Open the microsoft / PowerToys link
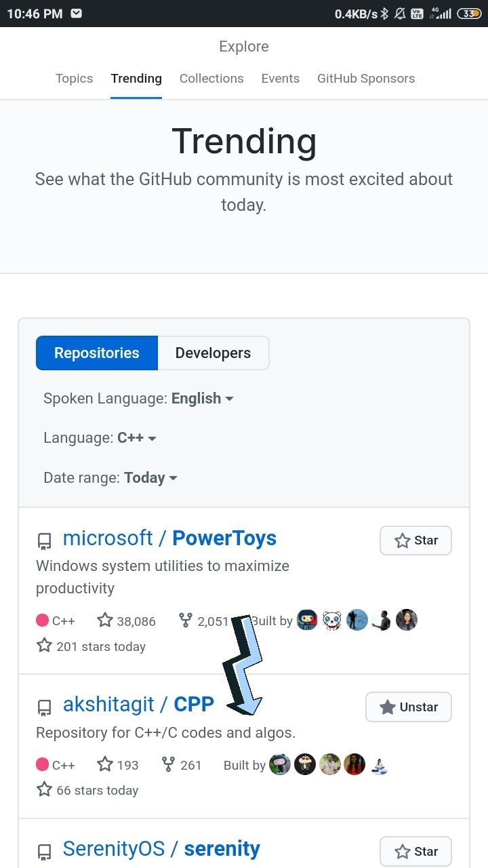The image size is (488, 868). coord(169,538)
